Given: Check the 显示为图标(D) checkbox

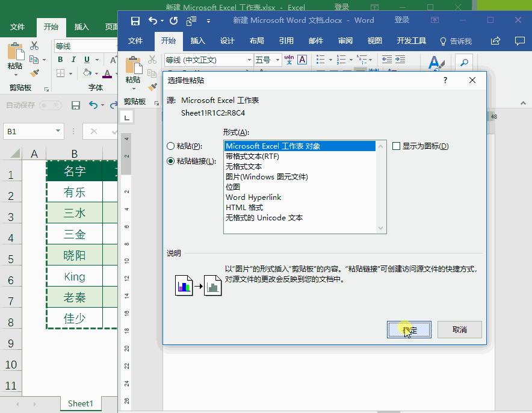Looking at the screenshot, I should (396, 146).
